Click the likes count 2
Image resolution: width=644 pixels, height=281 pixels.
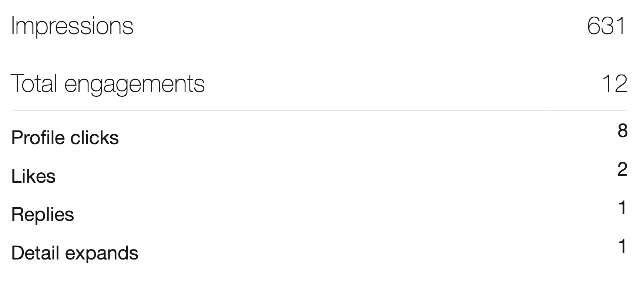click(623, 169)
